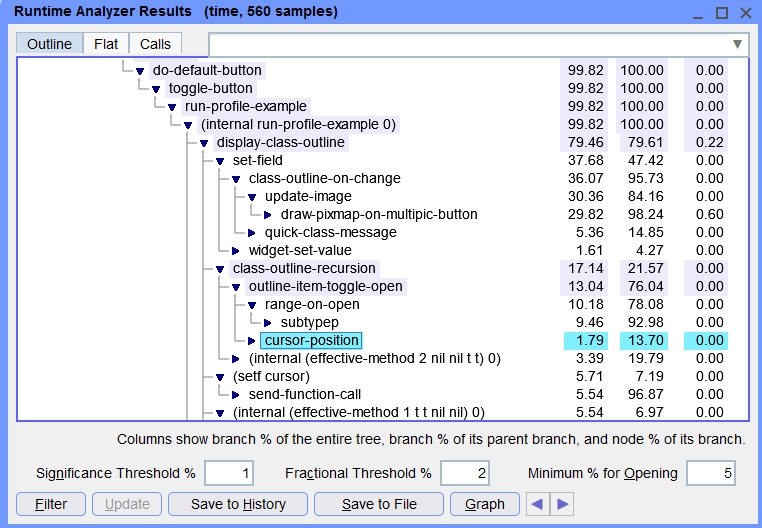Click the Significance Threshold % input field
This screenshot has height=528, width=762.
click(x=229, y=473)
